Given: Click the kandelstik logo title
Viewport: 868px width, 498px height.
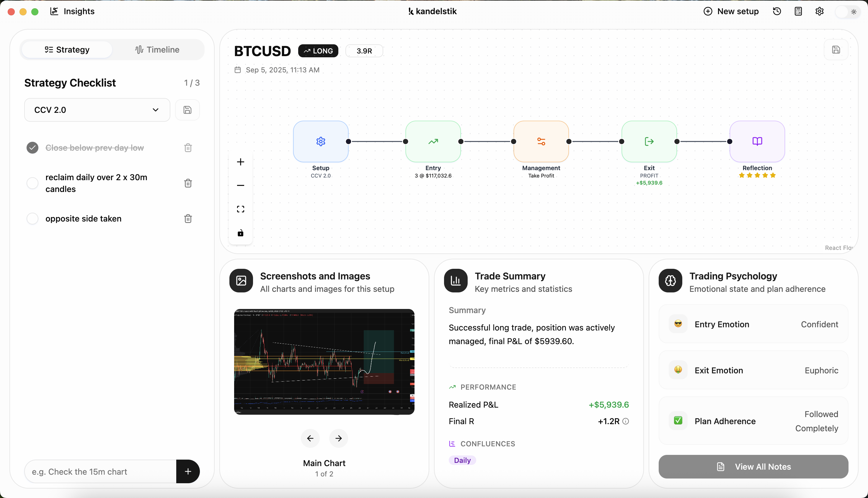Looking at the screenshot, I should pyautogui.click(x=433, y=11).
